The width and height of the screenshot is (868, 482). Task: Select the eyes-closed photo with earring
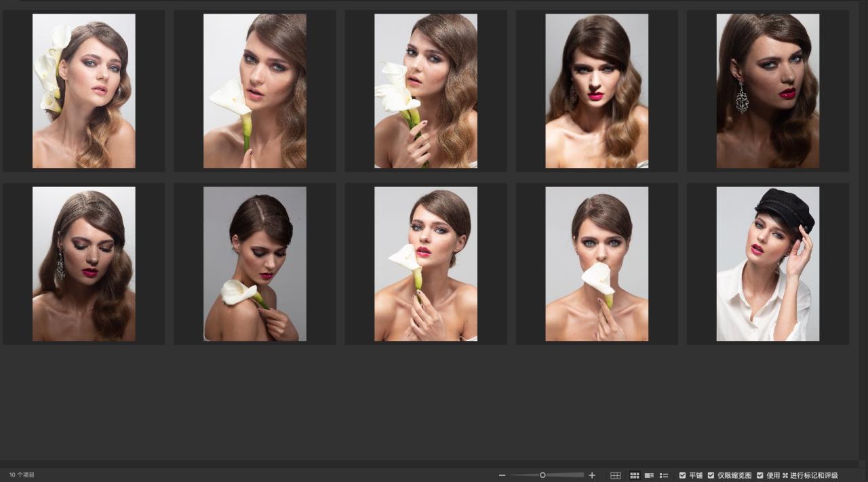tap(84, 264)
